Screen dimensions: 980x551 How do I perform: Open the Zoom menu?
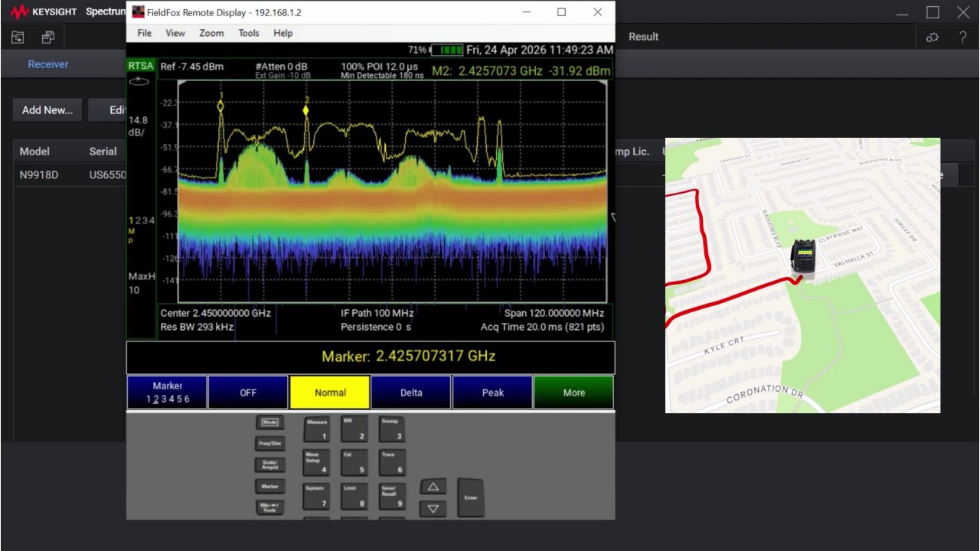[211, 33]
